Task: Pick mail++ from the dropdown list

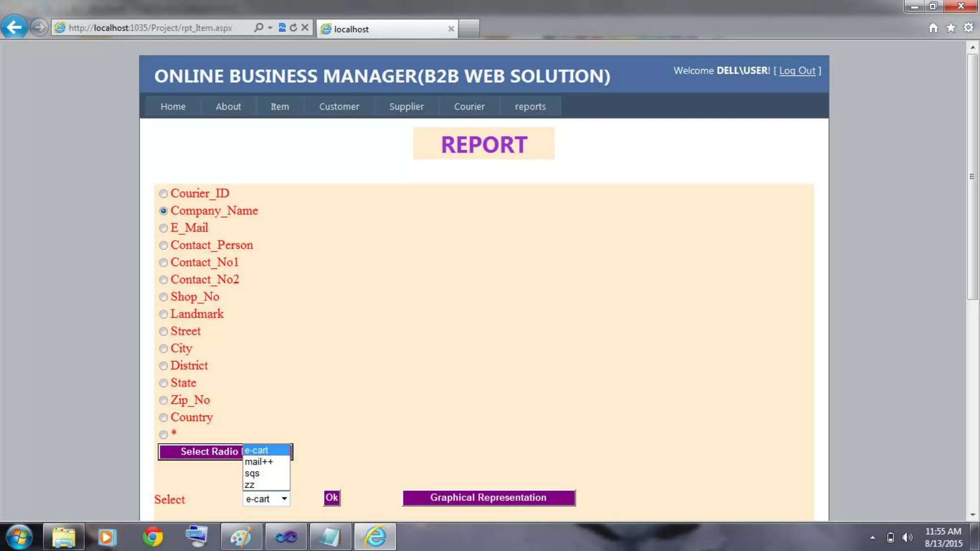Action: pos(259,462)
